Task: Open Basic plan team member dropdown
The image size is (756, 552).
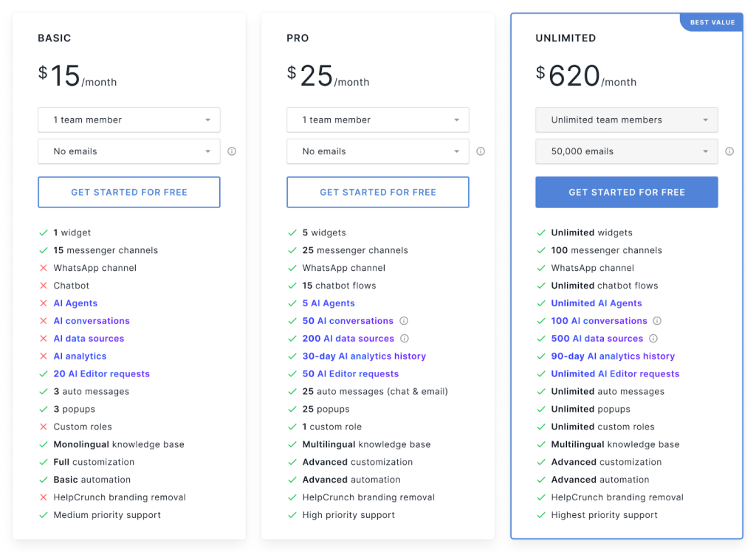Action: click(x=128, y=120)
